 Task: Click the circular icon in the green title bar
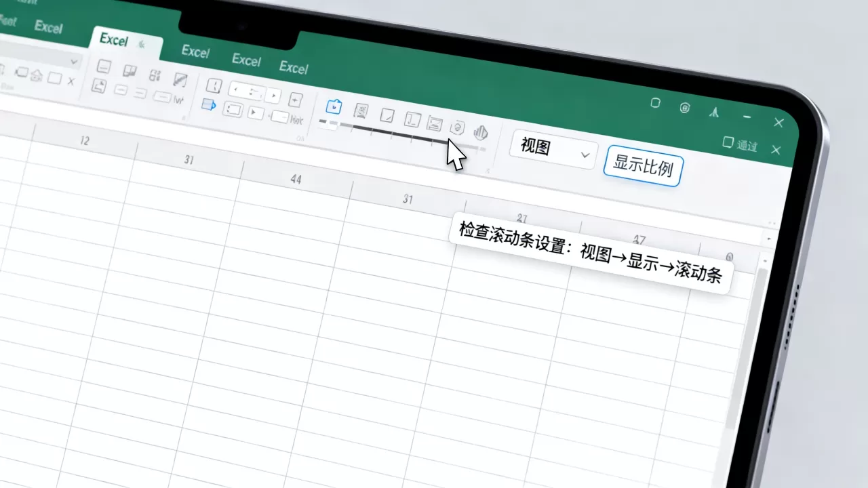point(685,108)
